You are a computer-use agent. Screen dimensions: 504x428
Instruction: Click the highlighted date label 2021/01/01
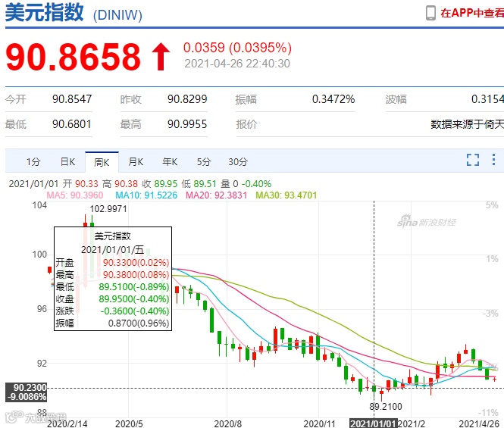(x=374, y=423)
